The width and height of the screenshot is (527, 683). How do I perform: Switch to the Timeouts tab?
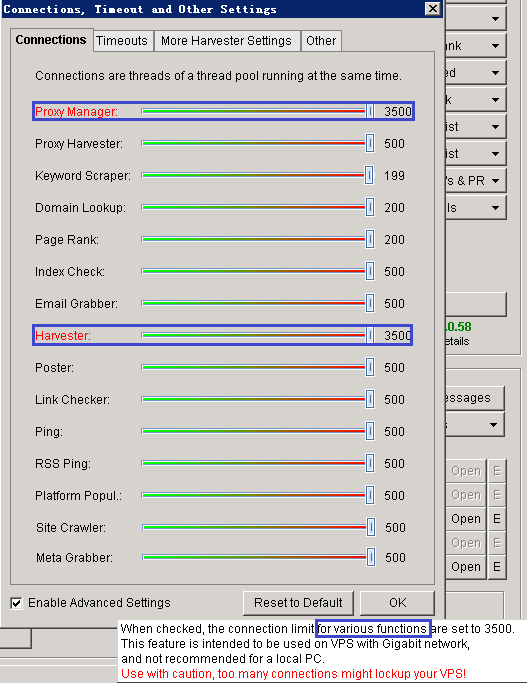pos(122,41)
